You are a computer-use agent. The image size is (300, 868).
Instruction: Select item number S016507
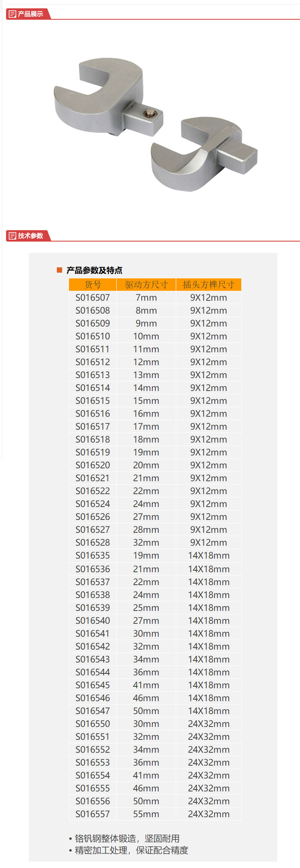click(x=93, y=297)
